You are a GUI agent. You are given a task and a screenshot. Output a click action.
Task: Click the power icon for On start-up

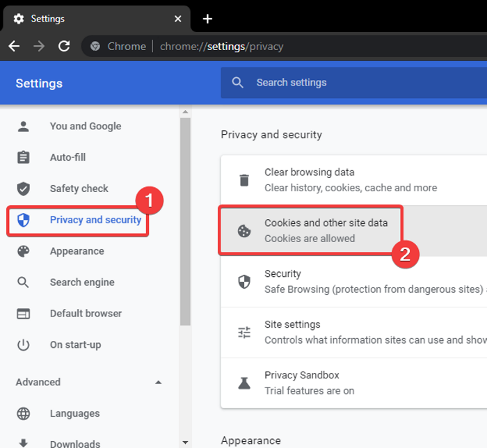pos(24,344)
